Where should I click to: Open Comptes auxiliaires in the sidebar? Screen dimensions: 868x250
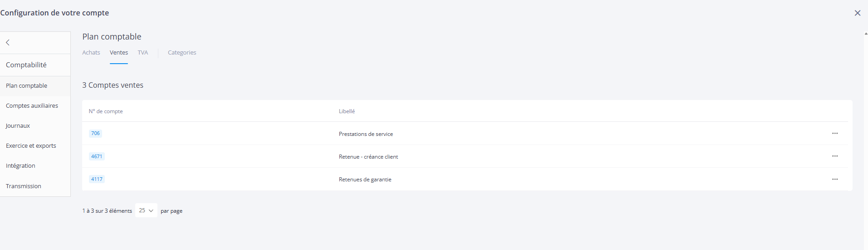click(32, 106)
